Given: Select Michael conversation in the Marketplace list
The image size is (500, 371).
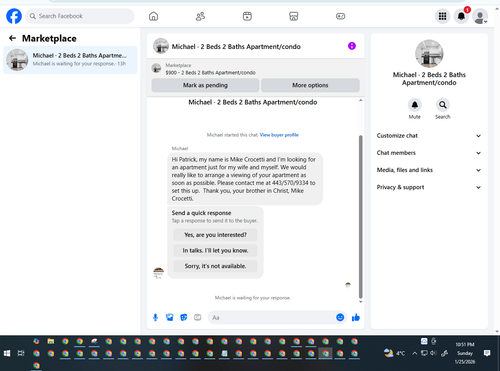Looking at the screenshot, I should tap(70, 60).
